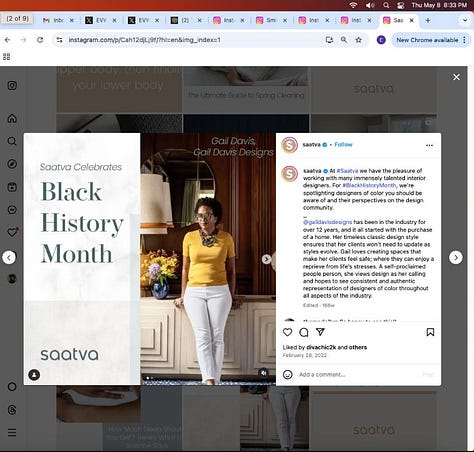The image size is (474, 452).
Task: Advance carousel to the next slide
Action: coord(266,259)
